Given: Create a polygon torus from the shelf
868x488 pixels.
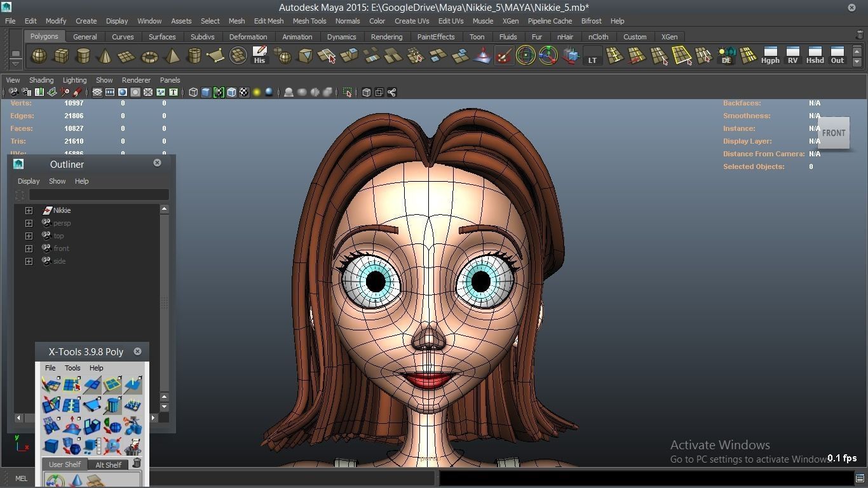Looking at the screenshot, I should [x=149, y=56].
